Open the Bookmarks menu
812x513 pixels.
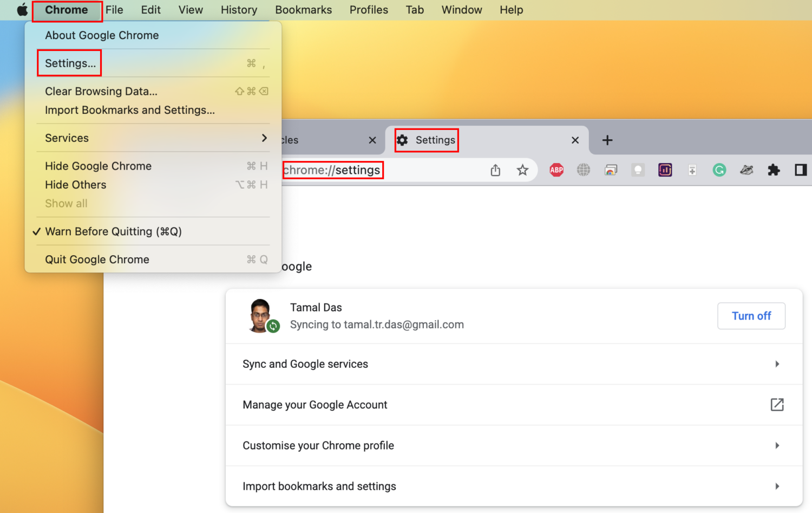pyautogui.click(x=303, y=10)
